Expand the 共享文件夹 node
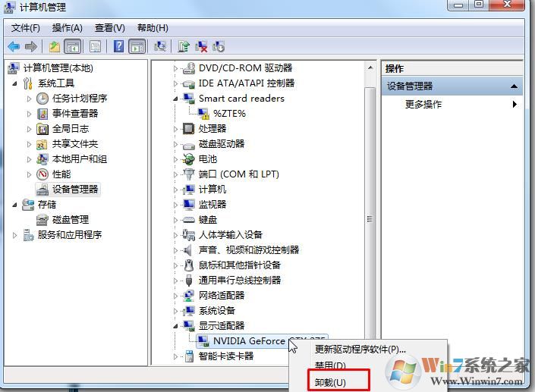 [x=29, y=144]
